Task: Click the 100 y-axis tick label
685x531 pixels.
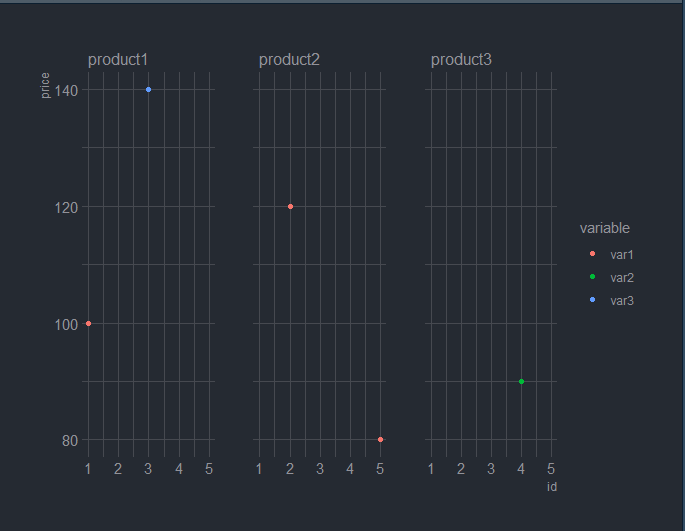Action: 66,325
